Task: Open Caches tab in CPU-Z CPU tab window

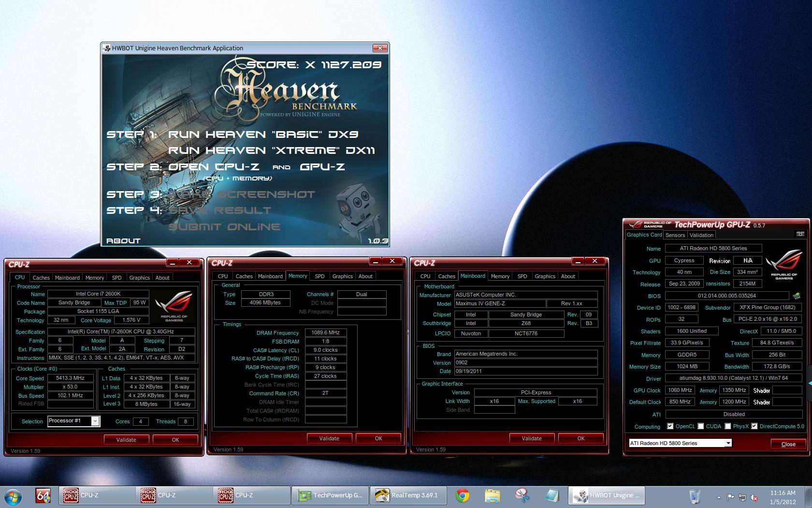Action: pos(41,278)
